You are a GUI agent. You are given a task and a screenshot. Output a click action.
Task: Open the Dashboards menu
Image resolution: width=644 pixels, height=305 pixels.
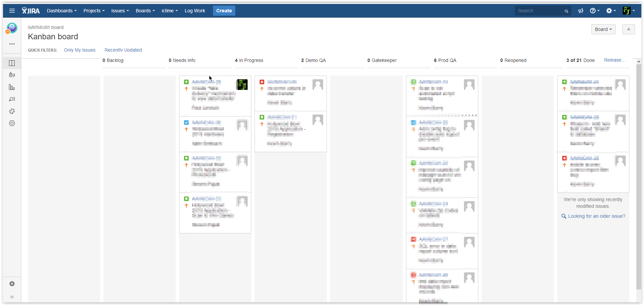coord(62,11)
